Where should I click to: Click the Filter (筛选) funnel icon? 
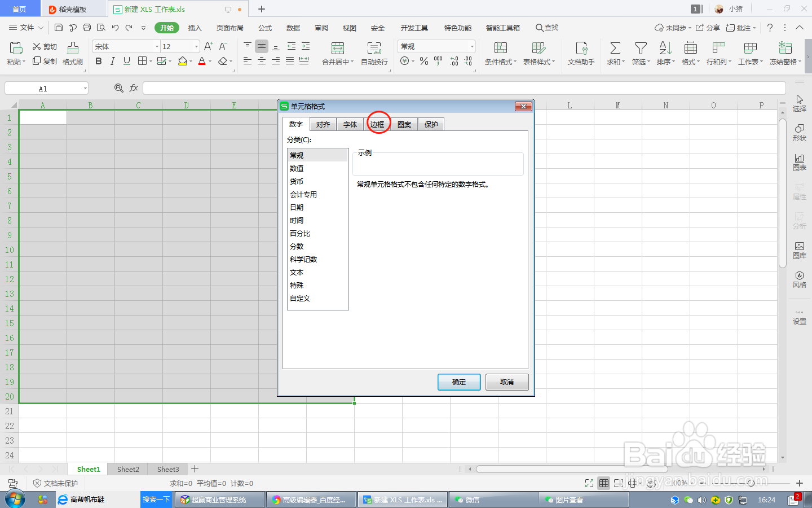tap(640, 49)
